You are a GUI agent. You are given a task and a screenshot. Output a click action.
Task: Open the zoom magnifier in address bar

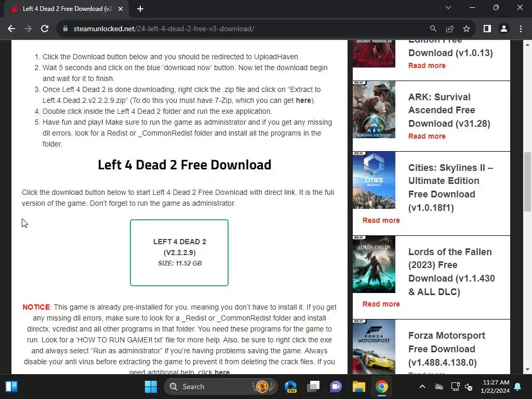(433, 29)
